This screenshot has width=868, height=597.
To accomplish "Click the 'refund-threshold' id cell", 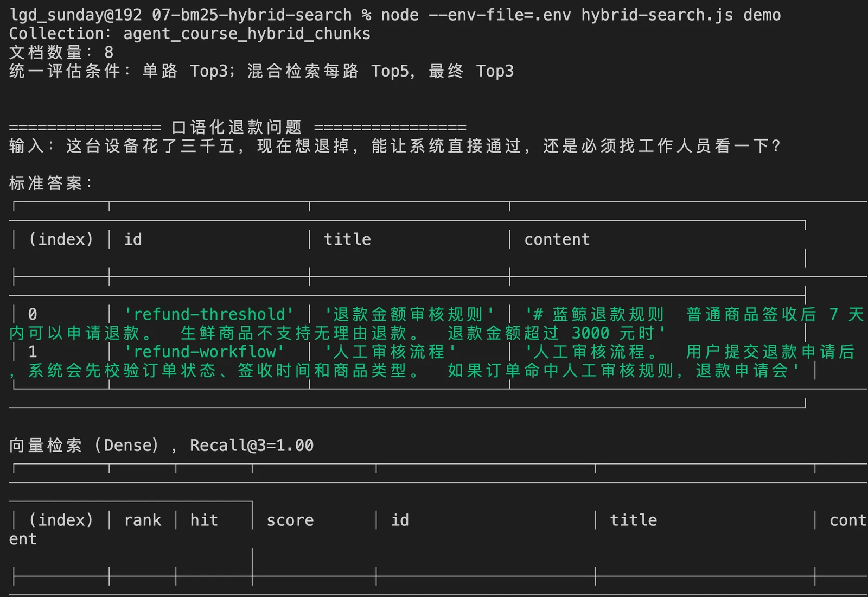I will click(209, 314).
